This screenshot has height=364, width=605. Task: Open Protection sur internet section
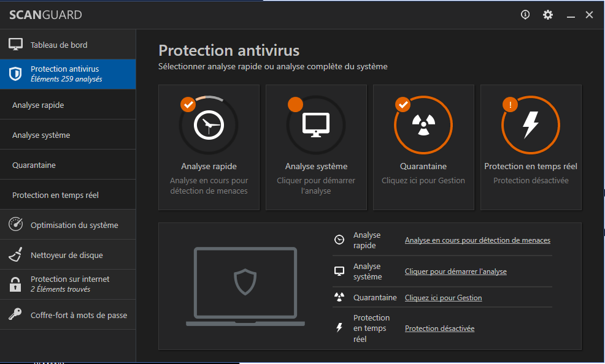68,285
